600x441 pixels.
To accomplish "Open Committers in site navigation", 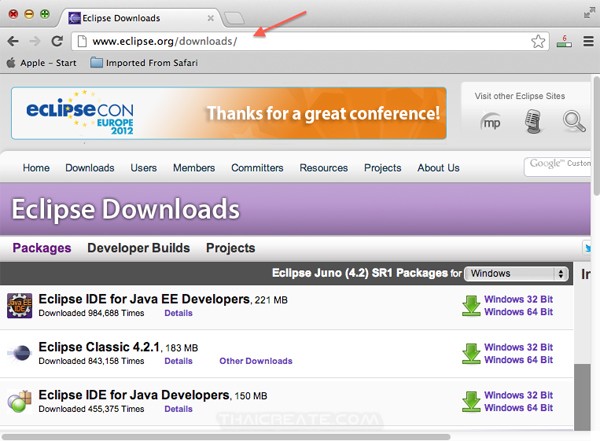I will pos(257,168).
